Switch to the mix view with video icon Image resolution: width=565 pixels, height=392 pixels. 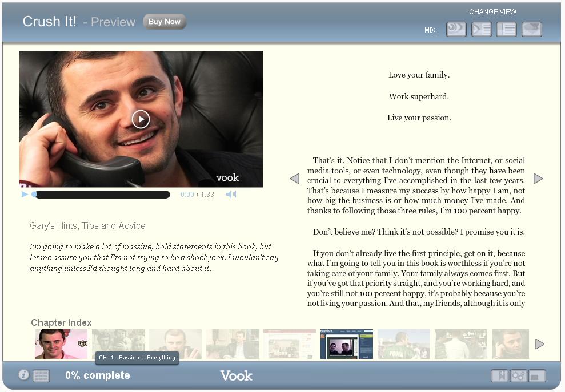pyautogui.click(x=456, y=30)
